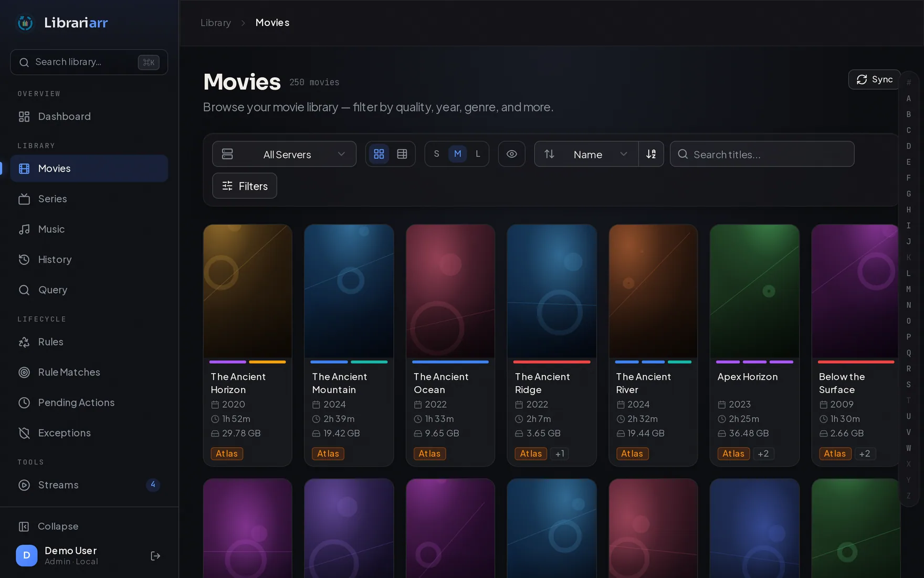Screen dimensions: 924x578
Task: Collapse the sidebar
Action: coord(89,526)
